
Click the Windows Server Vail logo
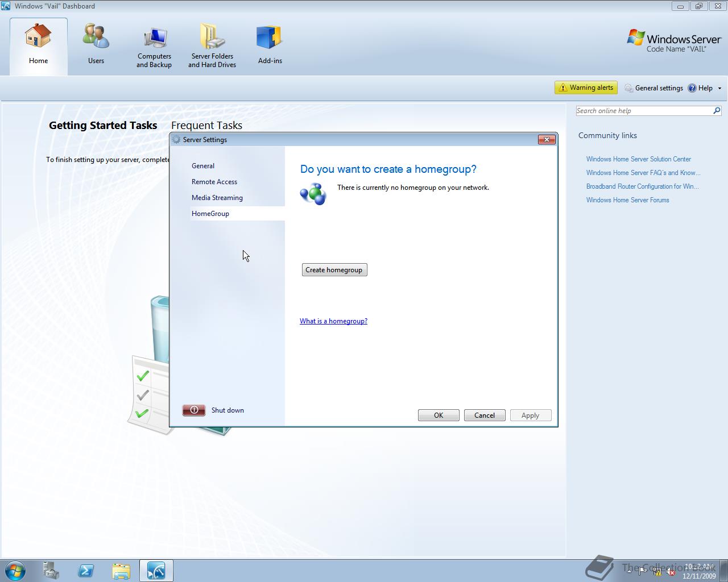pos(674,41)
